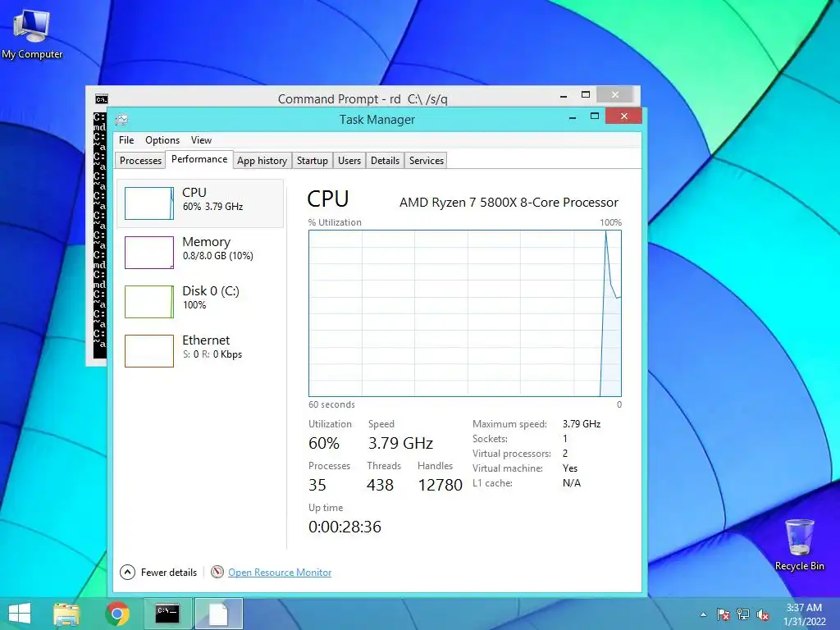Click Open Resource Monitor link

tap(280, 572)
